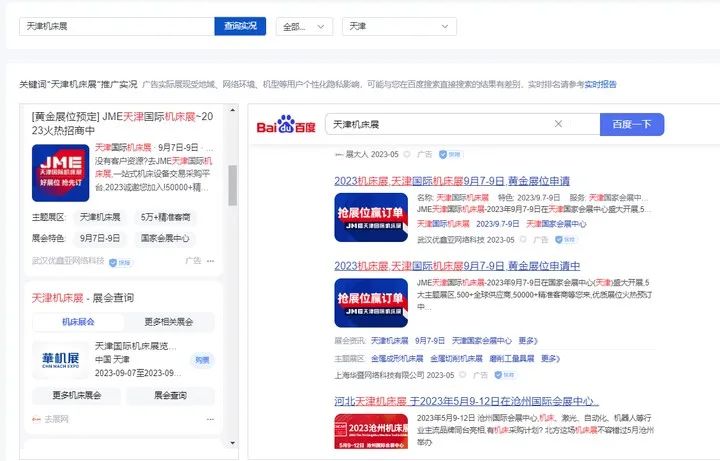720x461 pixels.
Task: Switch to the 机床展会 tab
Action: (x=78, y=322)
